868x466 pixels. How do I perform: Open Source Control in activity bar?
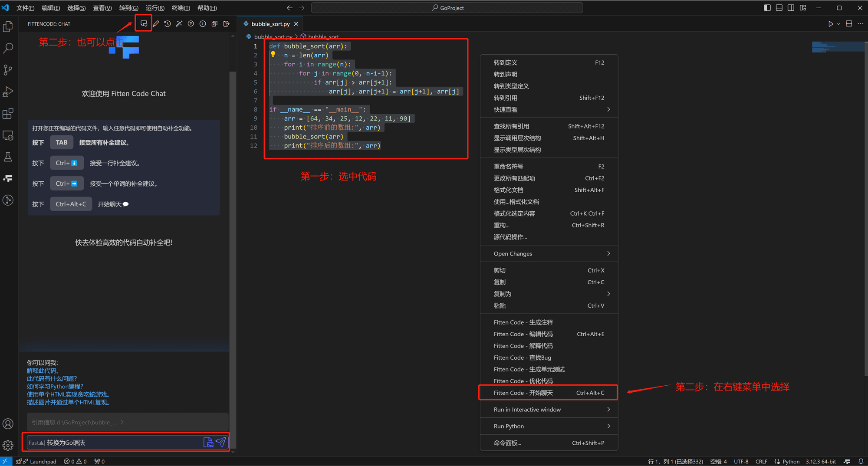(8, 70)
